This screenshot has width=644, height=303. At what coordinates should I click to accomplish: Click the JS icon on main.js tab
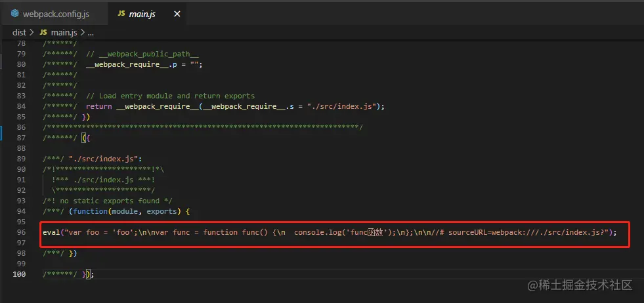[x=121, y=14]
